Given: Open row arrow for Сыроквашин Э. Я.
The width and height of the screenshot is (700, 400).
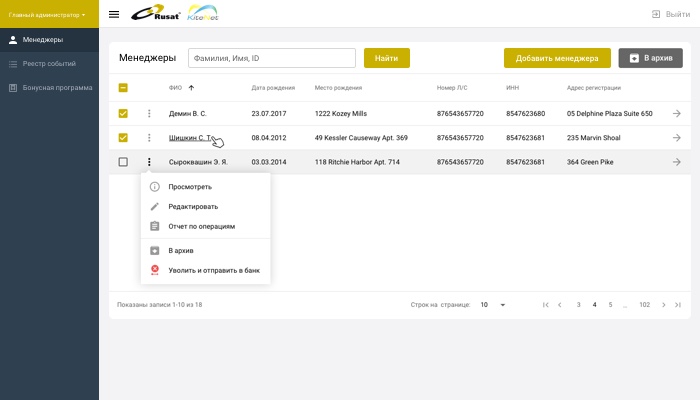Looking at the screenshot, I should 677,162.
